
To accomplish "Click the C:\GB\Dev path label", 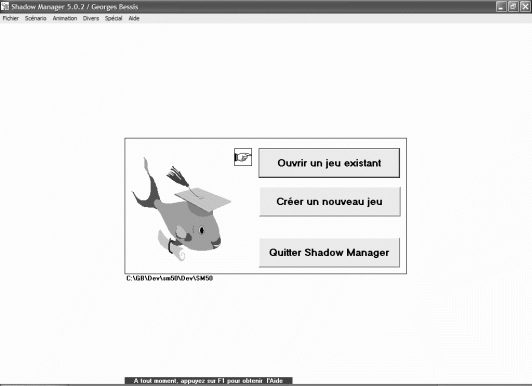I will (170, 278).
